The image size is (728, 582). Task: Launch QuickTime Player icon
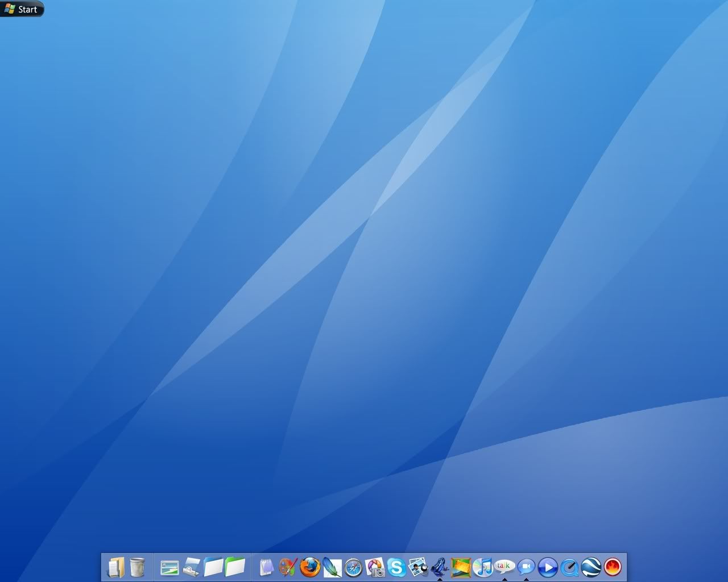point(569,567)
